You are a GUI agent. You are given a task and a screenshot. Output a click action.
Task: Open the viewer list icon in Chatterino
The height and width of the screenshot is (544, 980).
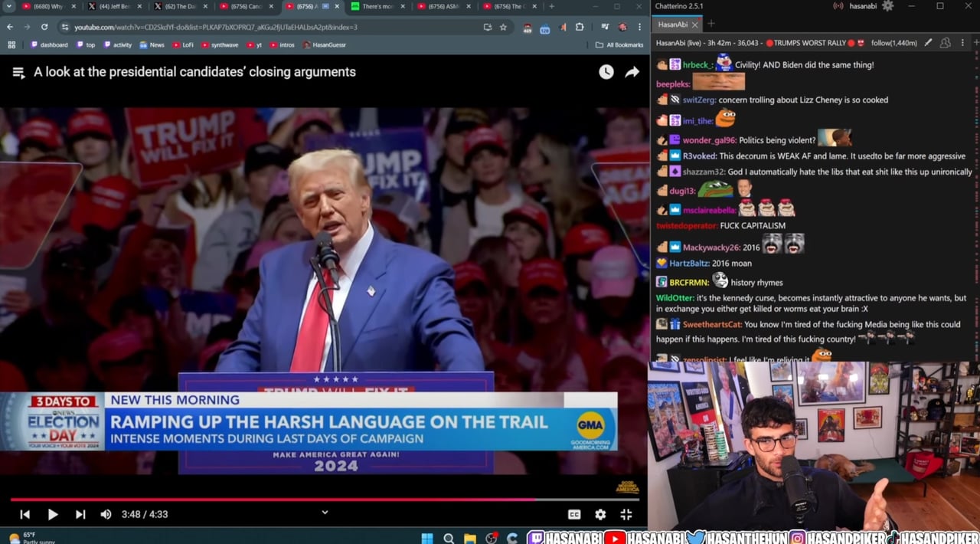[946, 43]
